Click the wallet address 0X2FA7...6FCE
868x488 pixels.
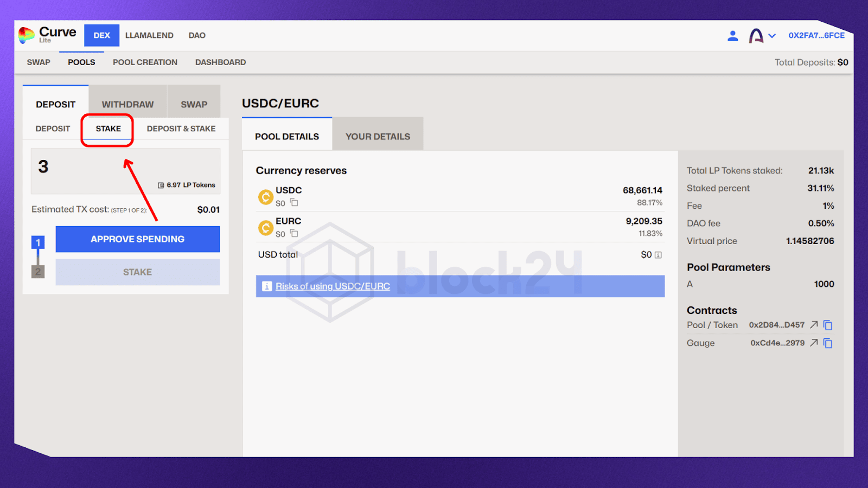click(816, 35)
